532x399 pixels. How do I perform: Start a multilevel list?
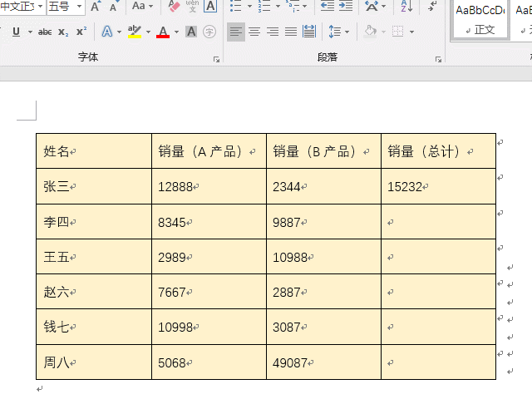[292, 6]
